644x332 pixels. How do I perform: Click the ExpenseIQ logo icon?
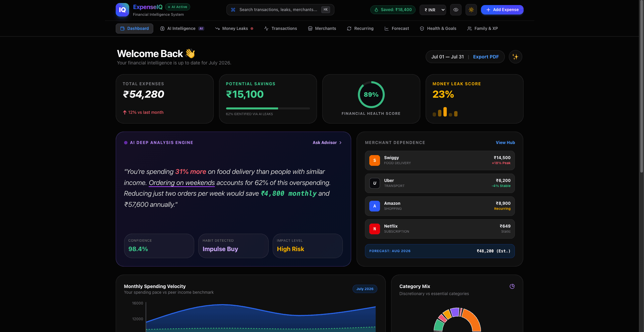pos(122,10)
